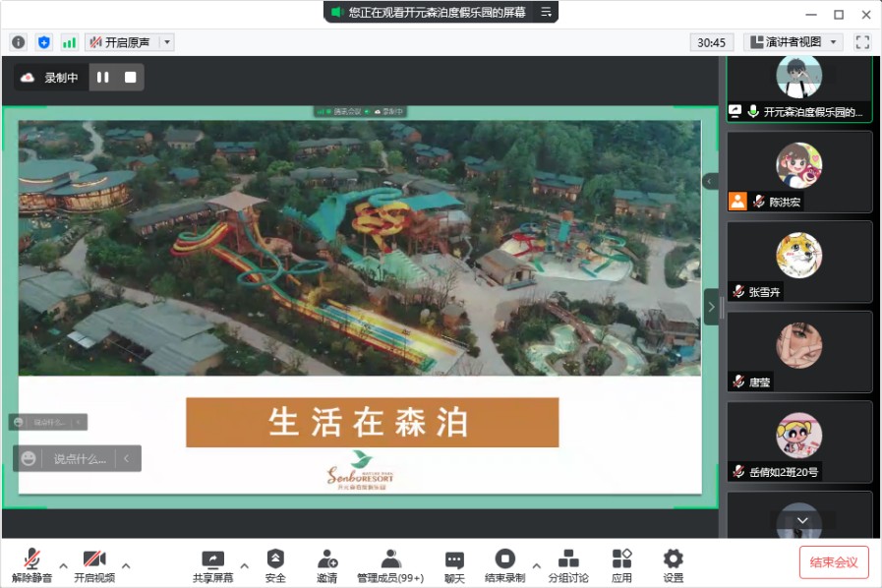Expand arrow next to 共享屏幕
The image size is (882, 588).
tap(244, 565)
